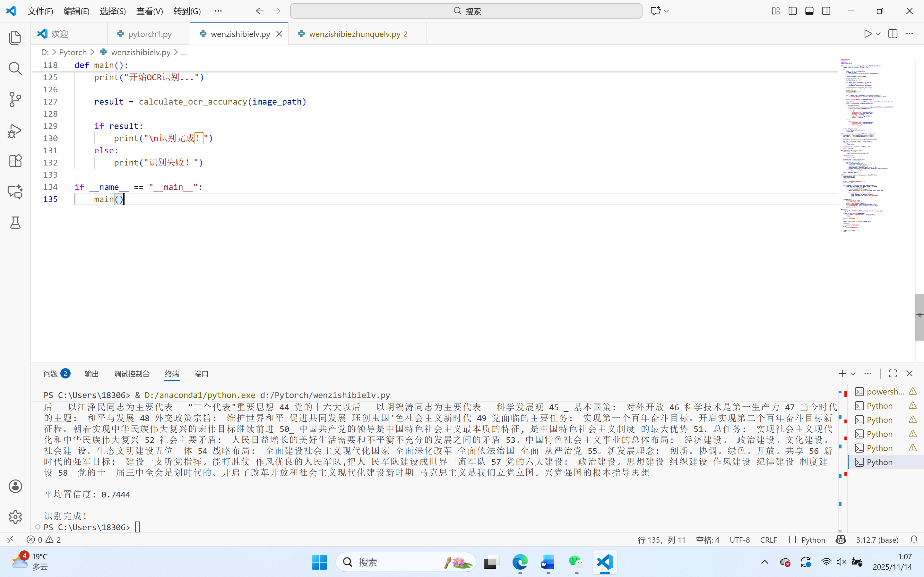The width and height of the screenshot is (924, 577).
Task: Open the Explorer view in activity bar
Action: tap(15, 38)
